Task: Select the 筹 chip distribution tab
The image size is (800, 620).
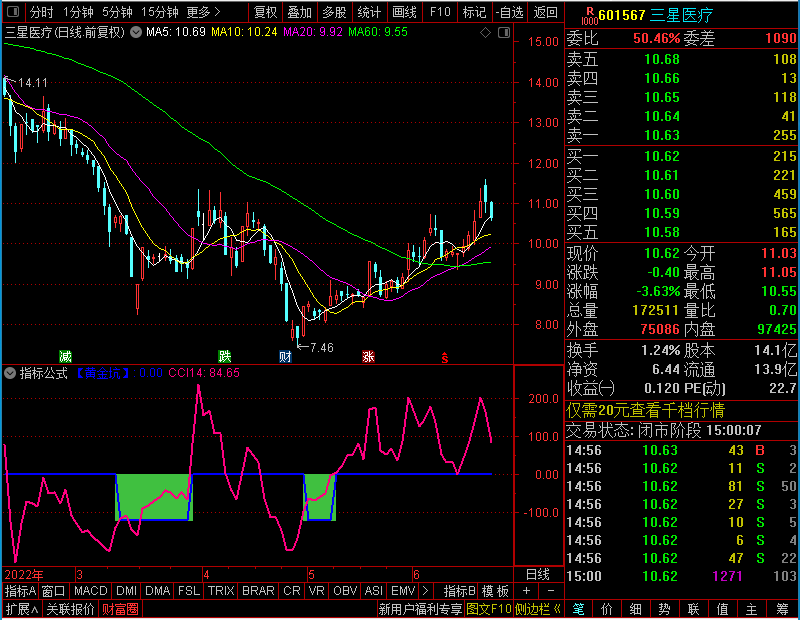Action: tap(783, 609)
